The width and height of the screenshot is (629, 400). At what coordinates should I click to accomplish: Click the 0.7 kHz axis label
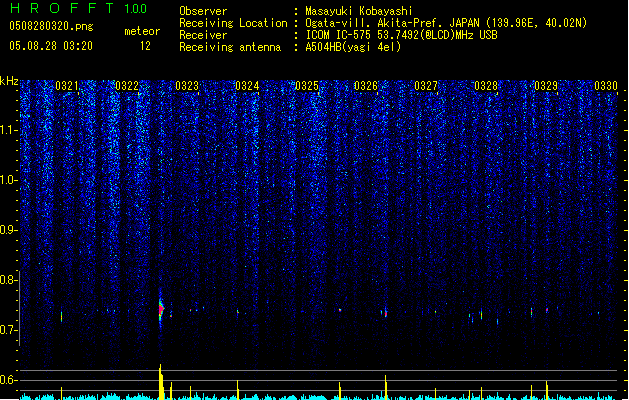8,330
